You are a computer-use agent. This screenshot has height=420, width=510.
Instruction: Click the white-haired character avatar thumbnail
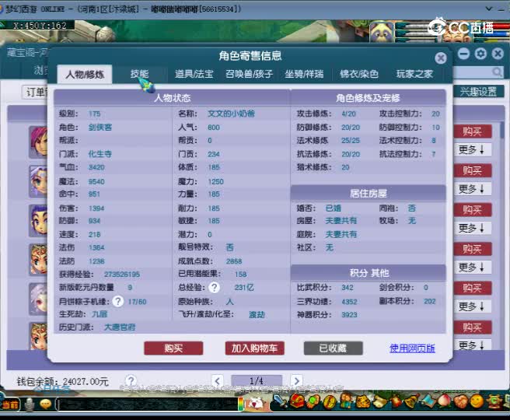point(38,299)
